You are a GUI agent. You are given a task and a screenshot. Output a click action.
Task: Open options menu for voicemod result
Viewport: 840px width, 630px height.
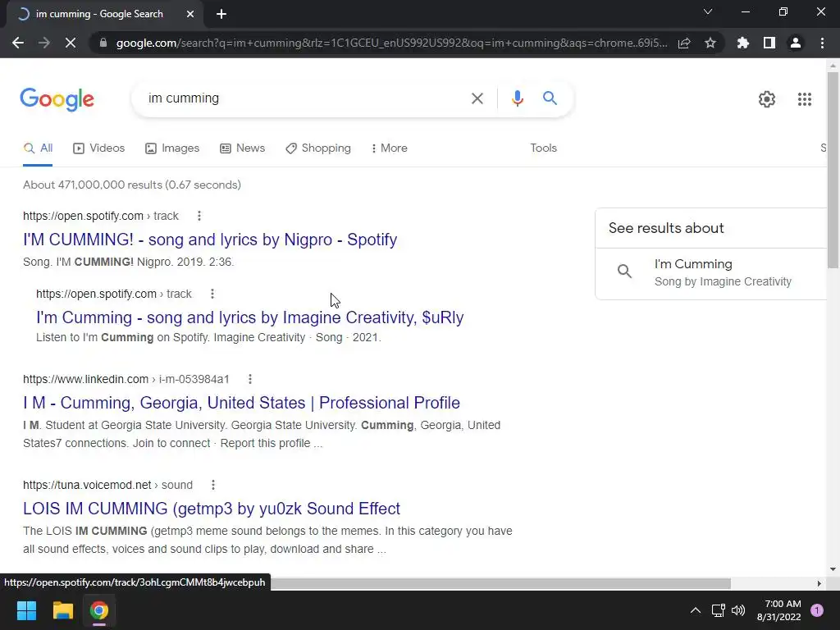[212, 485]
